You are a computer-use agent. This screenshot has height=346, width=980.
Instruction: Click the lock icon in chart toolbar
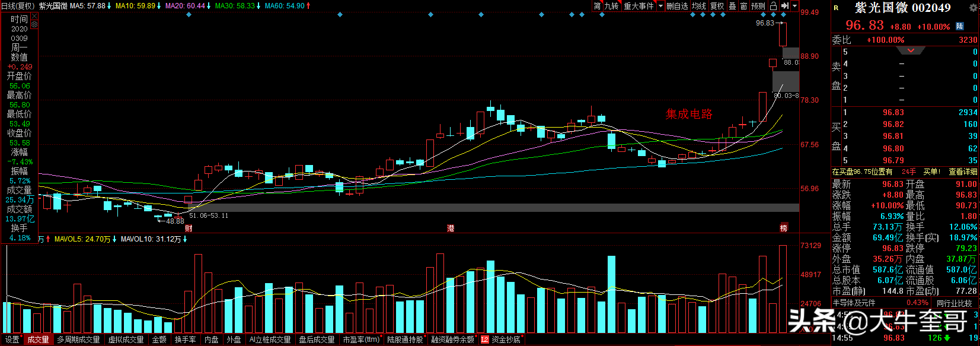click(773, 6)
